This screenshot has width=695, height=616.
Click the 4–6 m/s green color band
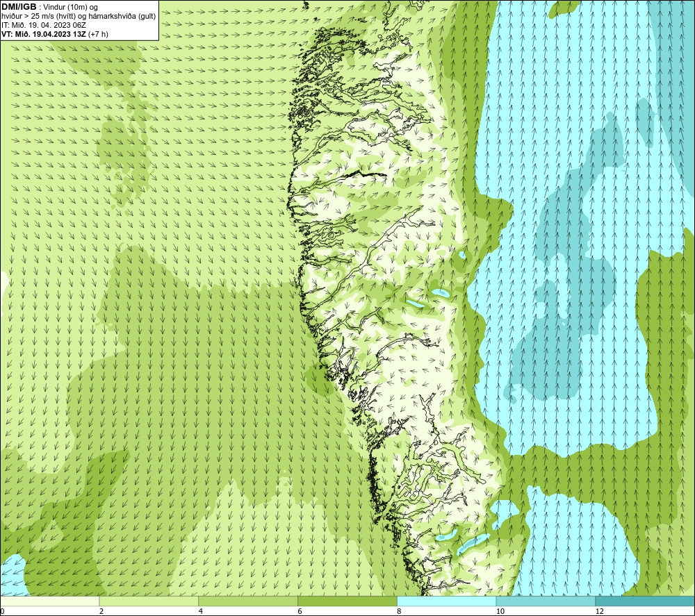[248, 601]
